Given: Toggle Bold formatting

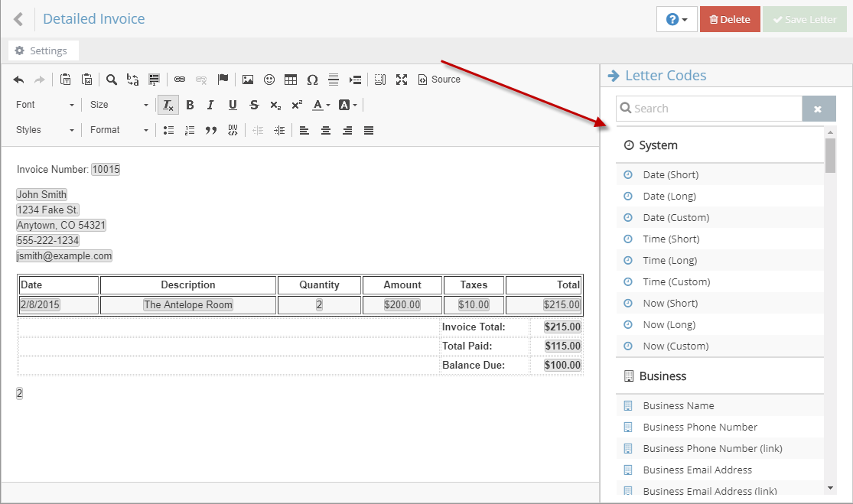Looking at the screenshot, I should (x=190, y=105).
